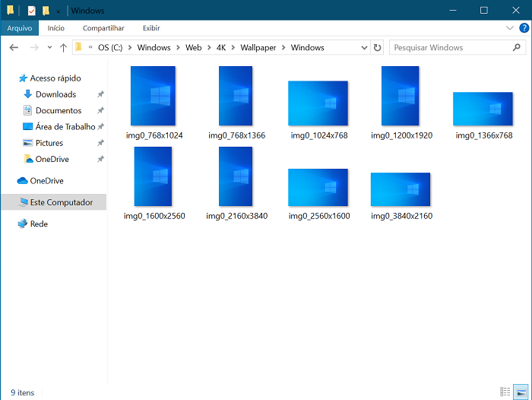Select img0_1366x768 thumbnail
The height and width of the screenshot is (400, 532).
[x=483, y=109]
